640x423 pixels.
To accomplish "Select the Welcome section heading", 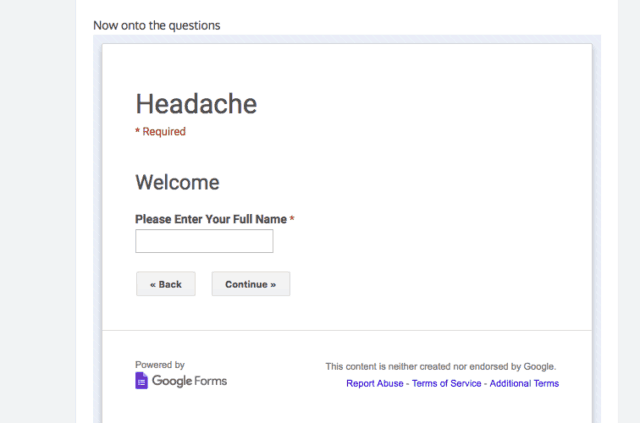I will pos(178,182).
